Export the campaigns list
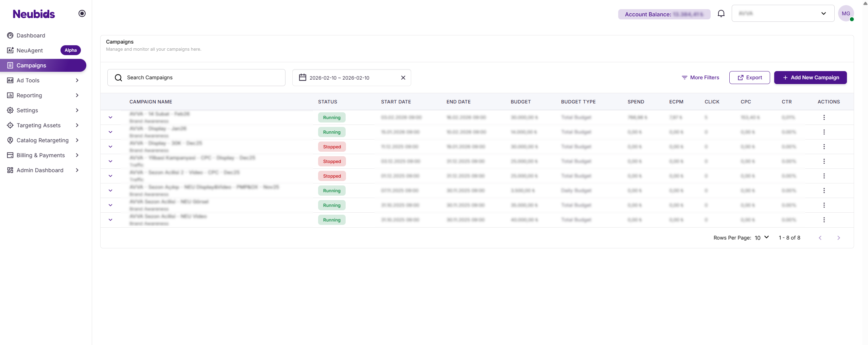The image size is (868, 345). point(749,78)
